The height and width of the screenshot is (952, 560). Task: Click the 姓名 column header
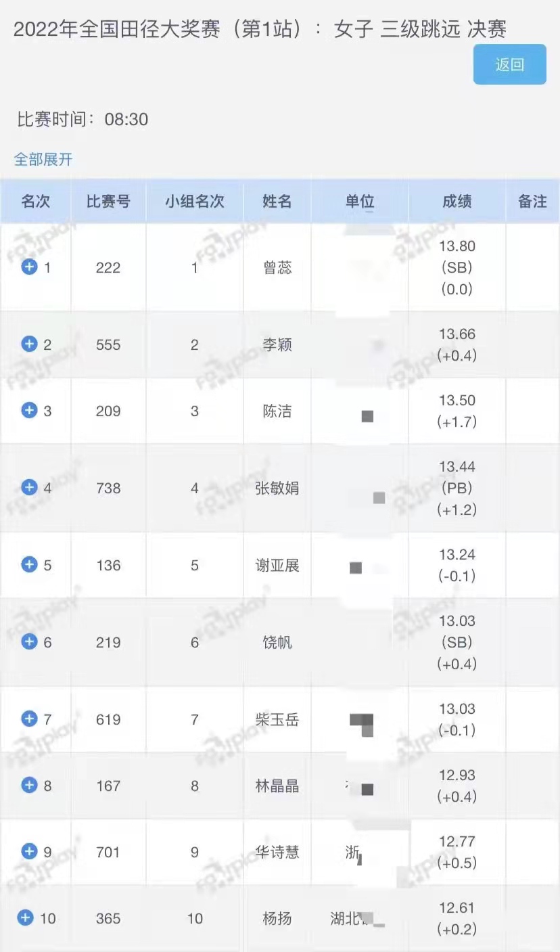tap(277, 201)
